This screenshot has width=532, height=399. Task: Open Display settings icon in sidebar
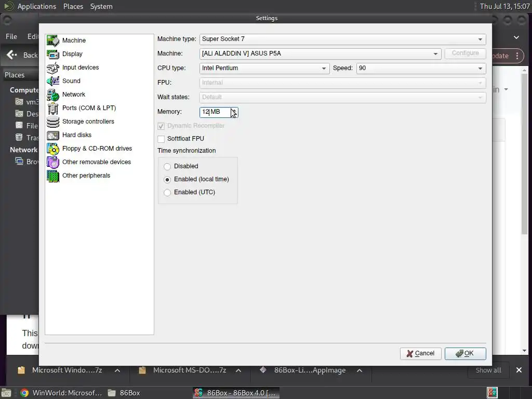pyautogui.click(x=53, y=54)
